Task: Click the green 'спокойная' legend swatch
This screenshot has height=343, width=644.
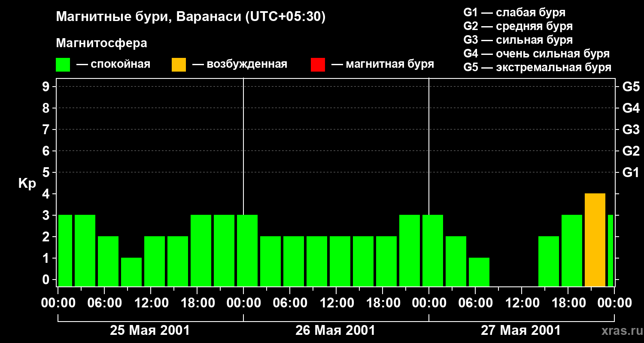Action: coord(63,65)
